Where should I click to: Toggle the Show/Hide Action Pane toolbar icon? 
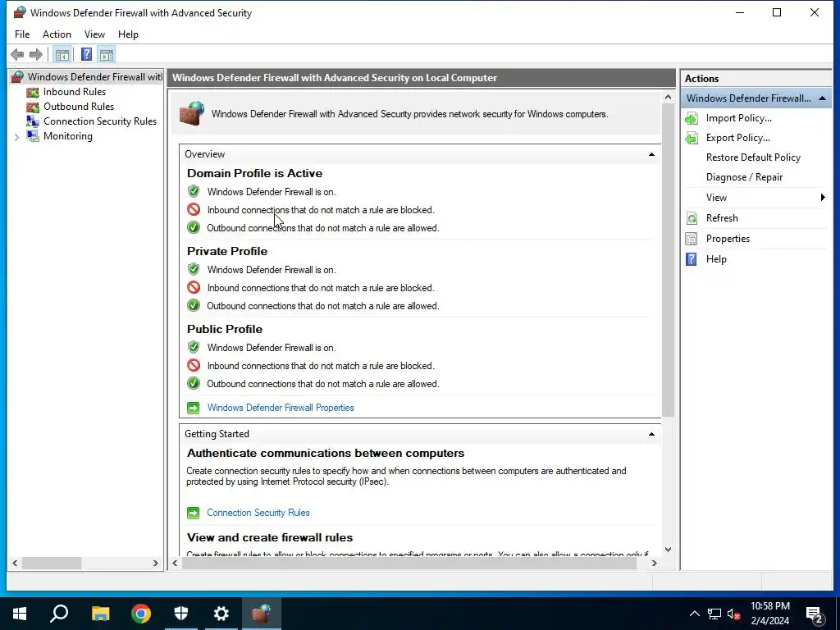(107, 54)
